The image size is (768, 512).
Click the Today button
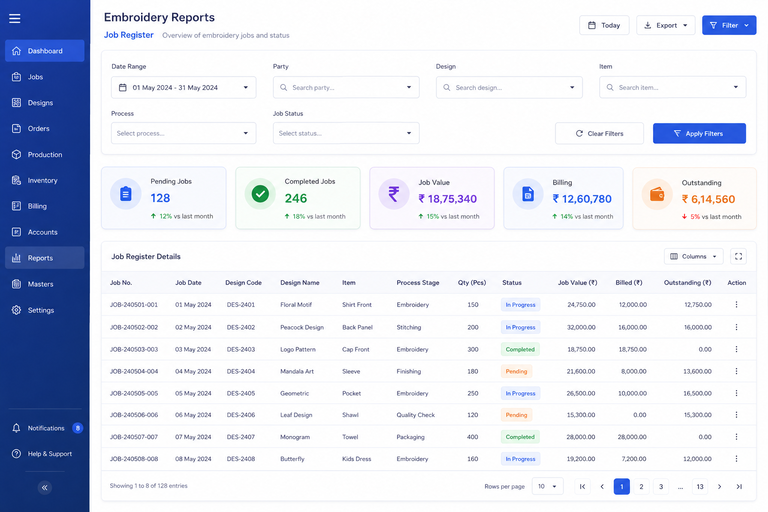click(604, 25)
